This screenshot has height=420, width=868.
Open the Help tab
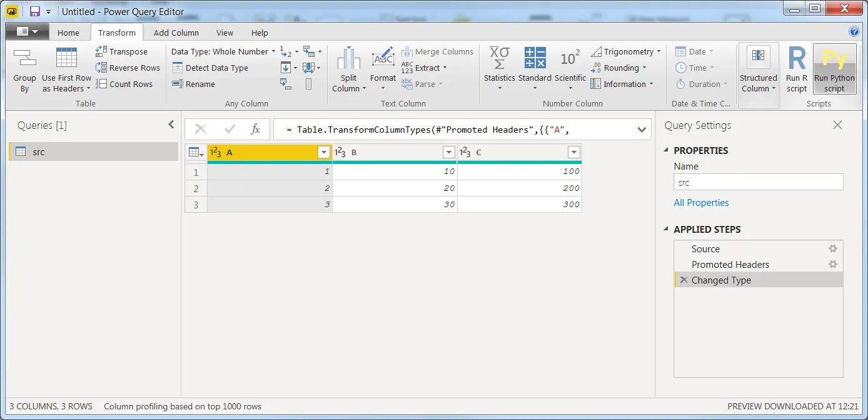point(260,33)
